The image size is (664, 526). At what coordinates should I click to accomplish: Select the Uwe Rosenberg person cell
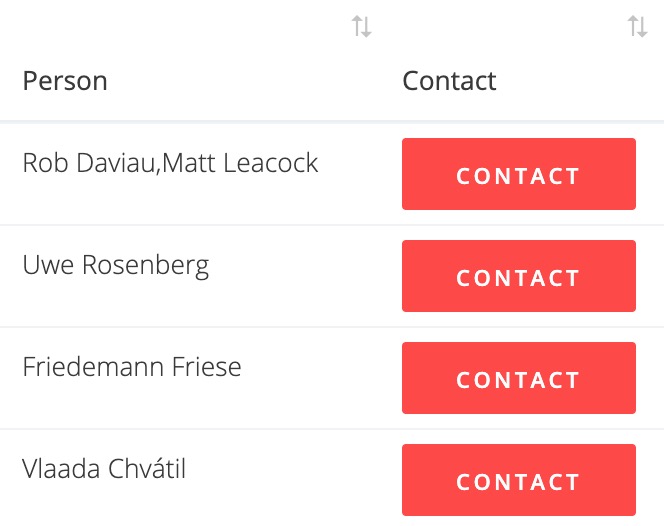coord(116,265)
